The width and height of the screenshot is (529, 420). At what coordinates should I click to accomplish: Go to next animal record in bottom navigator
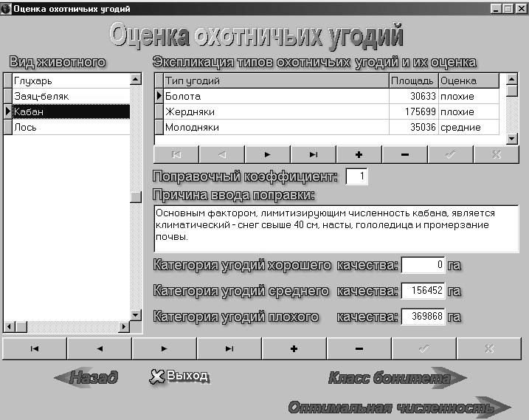pos(165,348)
